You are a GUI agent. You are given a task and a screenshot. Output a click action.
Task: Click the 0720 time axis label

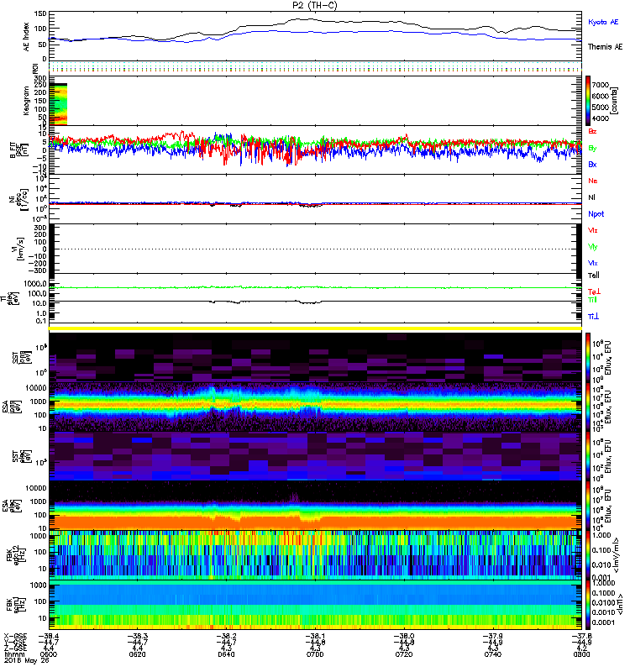(404, 654)
